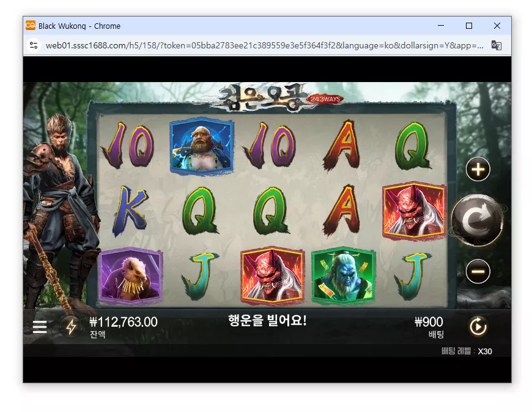Click red demon symbol on third reel
Viewport: 532px width, 412px height.
pos(272,275)
